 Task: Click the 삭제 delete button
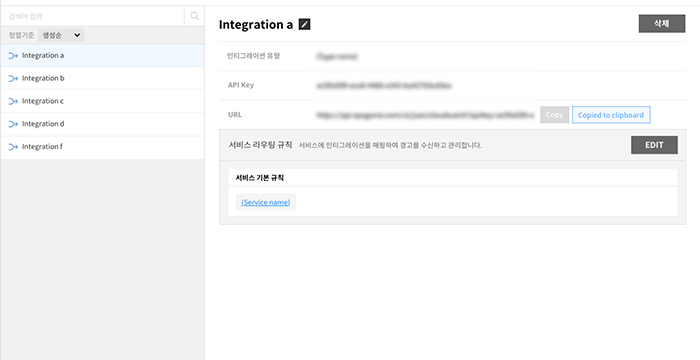pyautogui.click(x=662, y=24)
